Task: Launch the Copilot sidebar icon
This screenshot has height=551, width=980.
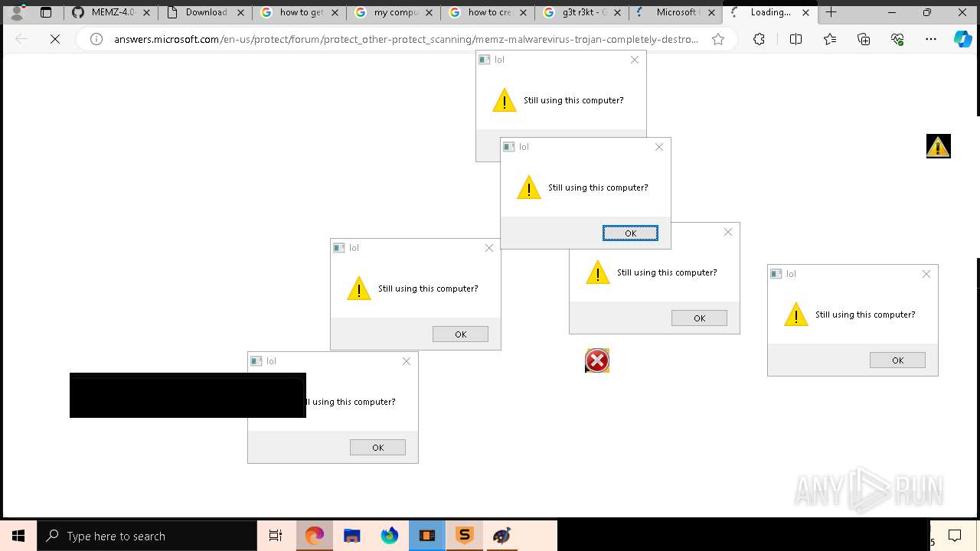Action: pos(962,39)
